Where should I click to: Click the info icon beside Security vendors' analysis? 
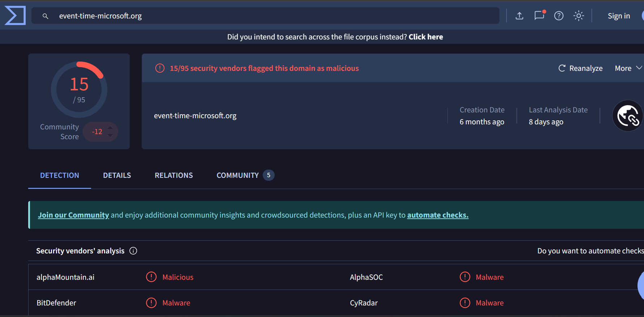pos(133,251)
